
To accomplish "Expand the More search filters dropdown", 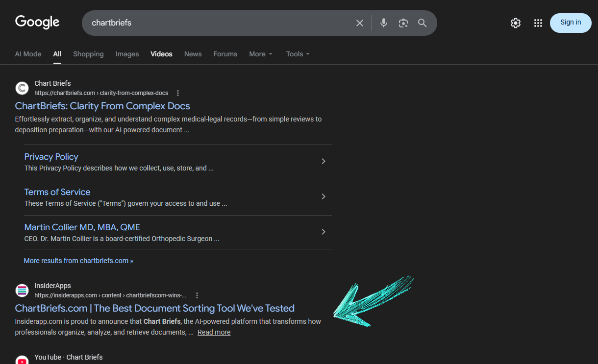I will pos(260,54).
